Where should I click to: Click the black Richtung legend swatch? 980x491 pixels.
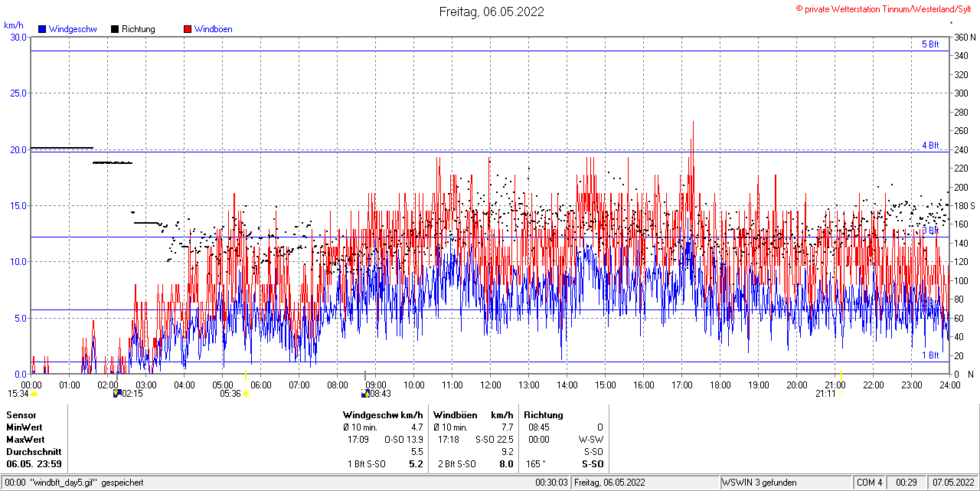click(114, 29)
